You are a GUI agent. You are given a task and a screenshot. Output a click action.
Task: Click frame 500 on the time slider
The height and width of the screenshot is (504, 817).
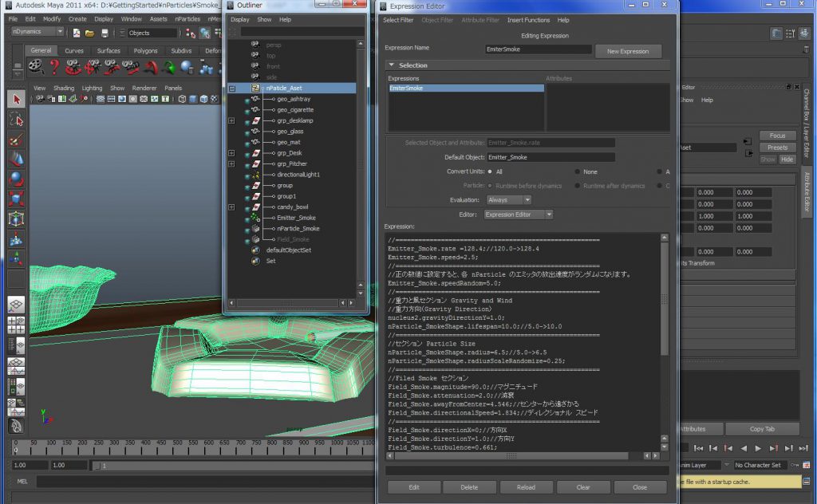click(x=178, y=447)
